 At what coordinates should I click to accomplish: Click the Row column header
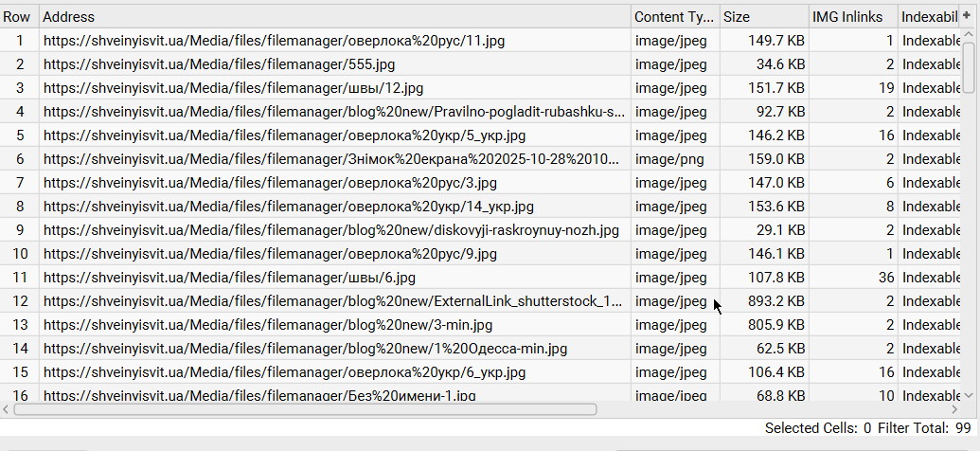18,17
